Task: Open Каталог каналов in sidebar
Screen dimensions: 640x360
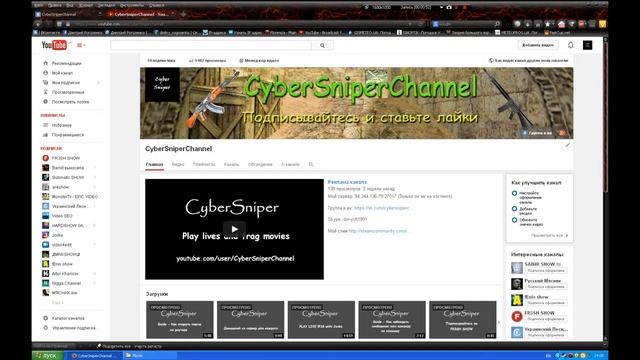Action: coord(68,318)
